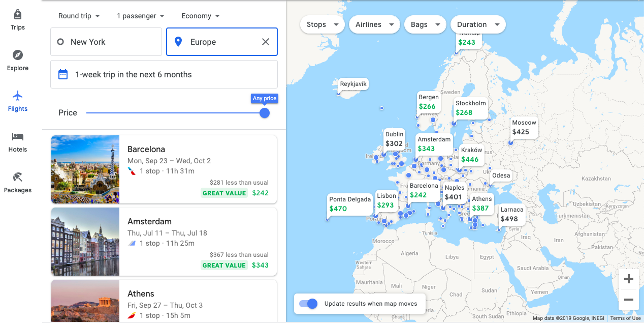Zoom out on the map
The width and height of the screenshot is (644, 323).
[x=628, y=300]
